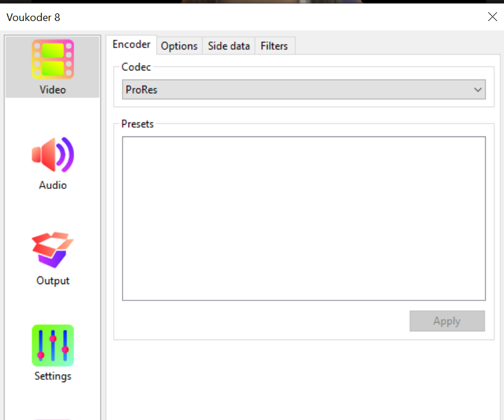Switch to the Options tab
This screenshot has height=420, width=504.
click(179, 46)
